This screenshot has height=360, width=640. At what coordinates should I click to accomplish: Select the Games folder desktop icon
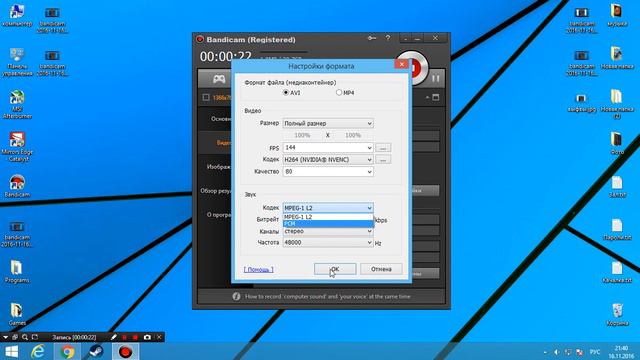[x=17, y=314]
